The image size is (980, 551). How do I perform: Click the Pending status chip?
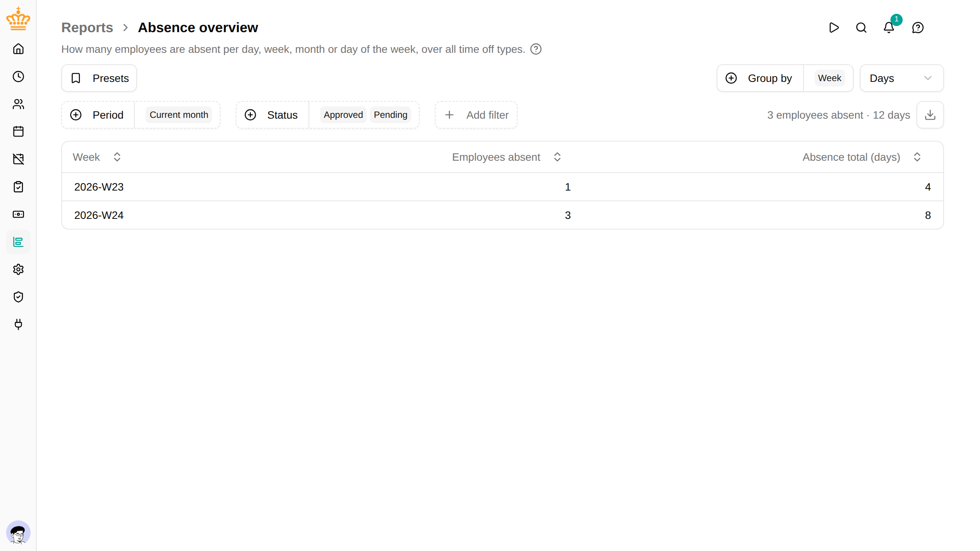390,115
